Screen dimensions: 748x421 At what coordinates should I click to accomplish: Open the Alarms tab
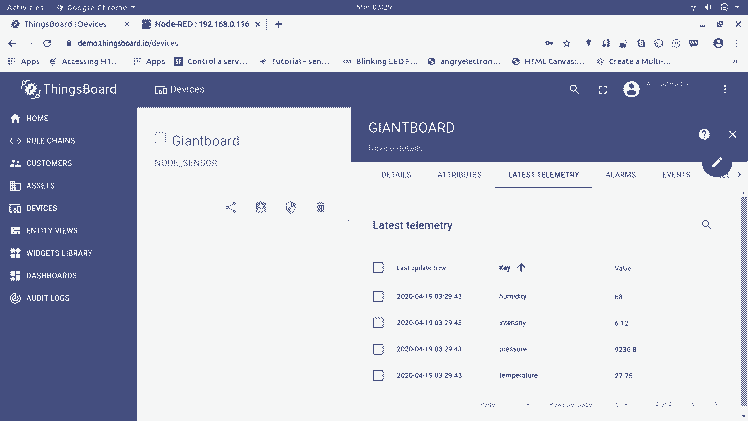[621, 175]
